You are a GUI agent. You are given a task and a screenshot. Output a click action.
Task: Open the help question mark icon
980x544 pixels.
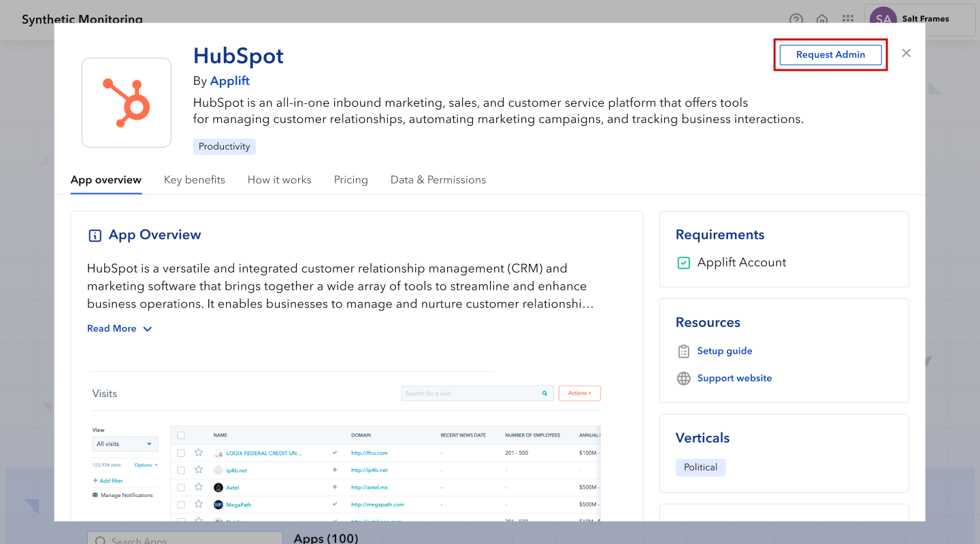click(796, 20)
